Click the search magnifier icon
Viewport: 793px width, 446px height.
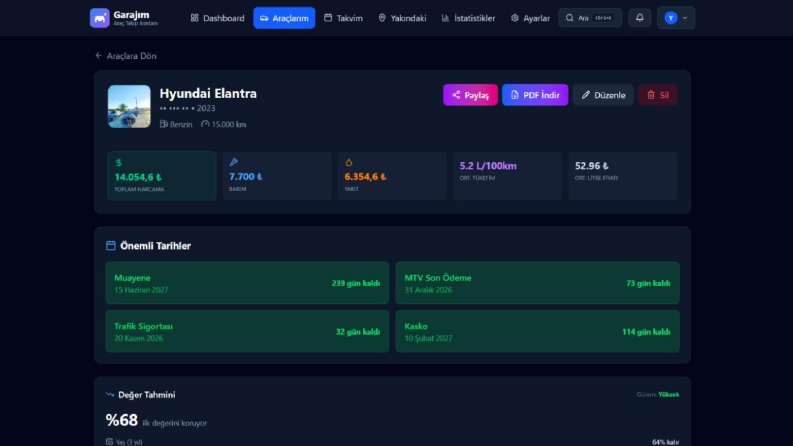569,18
